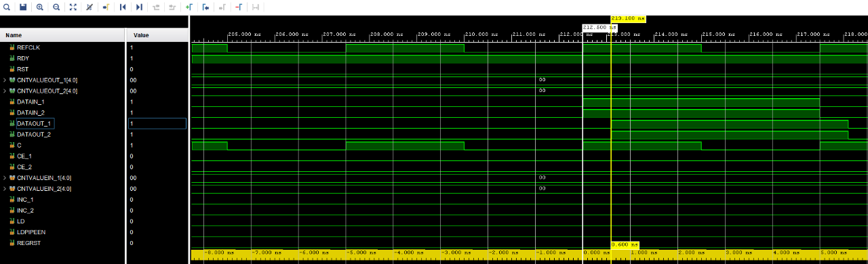
Task: Go to the previous marker
Action: 205,7
